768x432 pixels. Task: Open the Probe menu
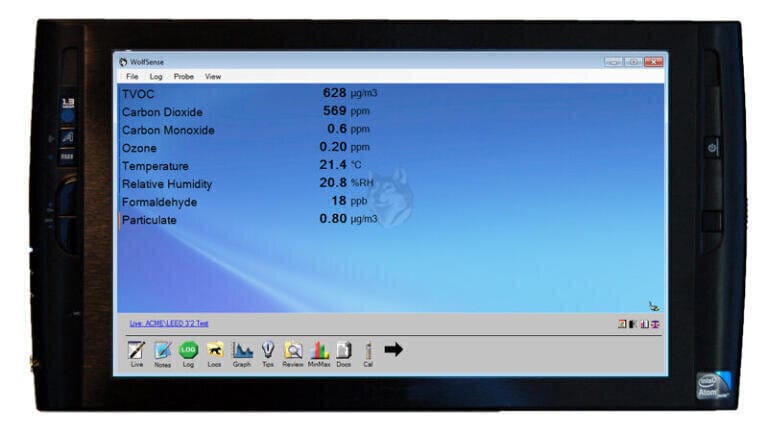coord(184,76)
